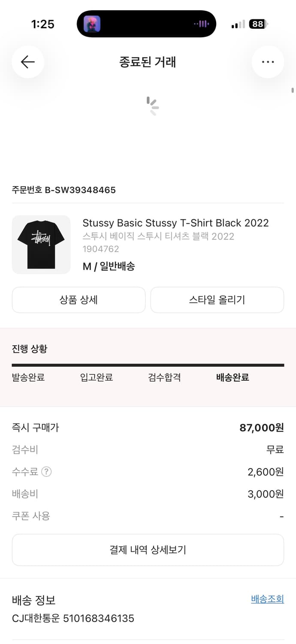Tap the cellular signal bars icon
296x644 pixels.
[x=238, y=24]
